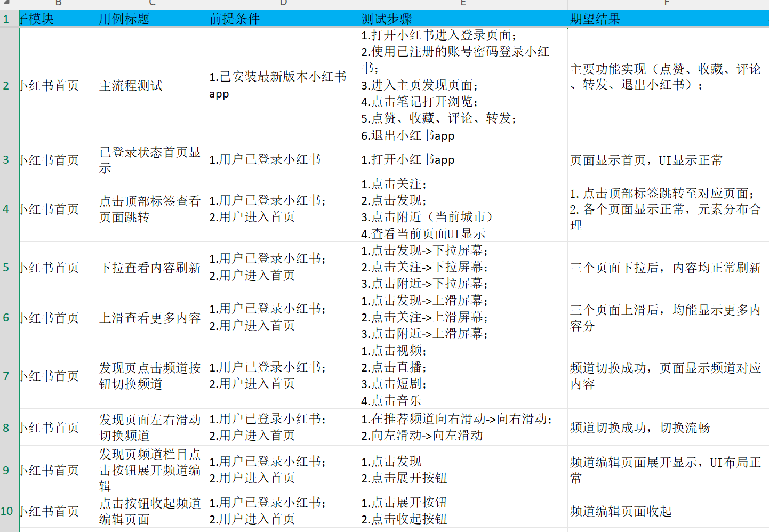Select steps cell with '点击发现->下拉屏幕'
The height and width of the screenshot is (532, 769).
[463, 267]
